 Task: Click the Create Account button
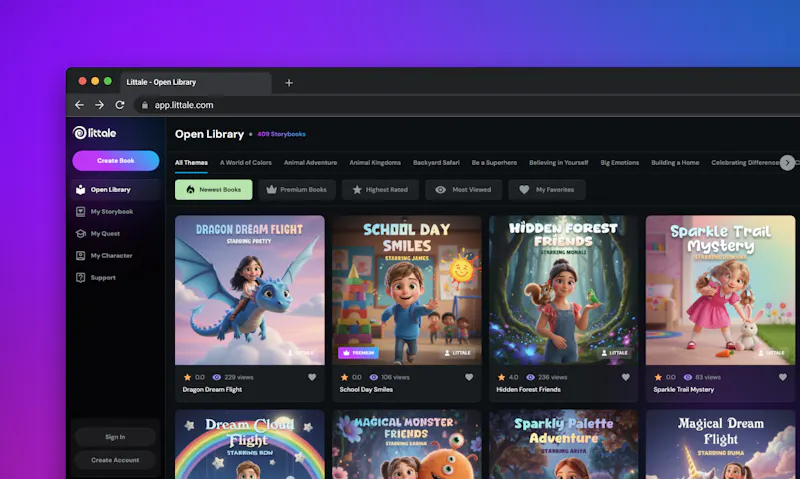click(x=115, y=460)
